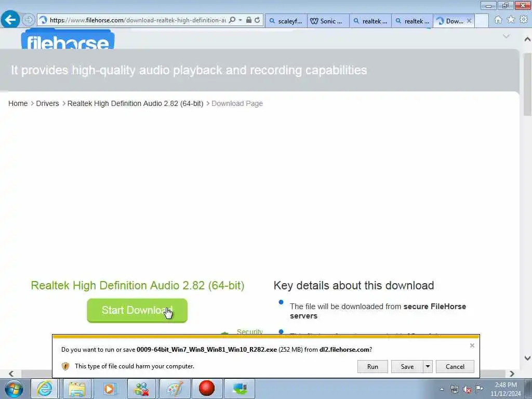Viewport: 532px width, 399px height.
Task: Open the monitor icon in taskbar
Action: (239, 389)
